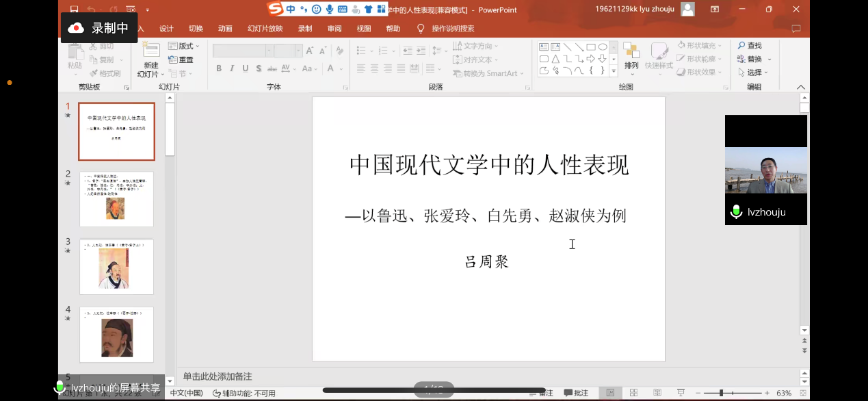Collapse the ribbon with the chevron
Screen dimensions: 868x401
click(x=801, y=88)
